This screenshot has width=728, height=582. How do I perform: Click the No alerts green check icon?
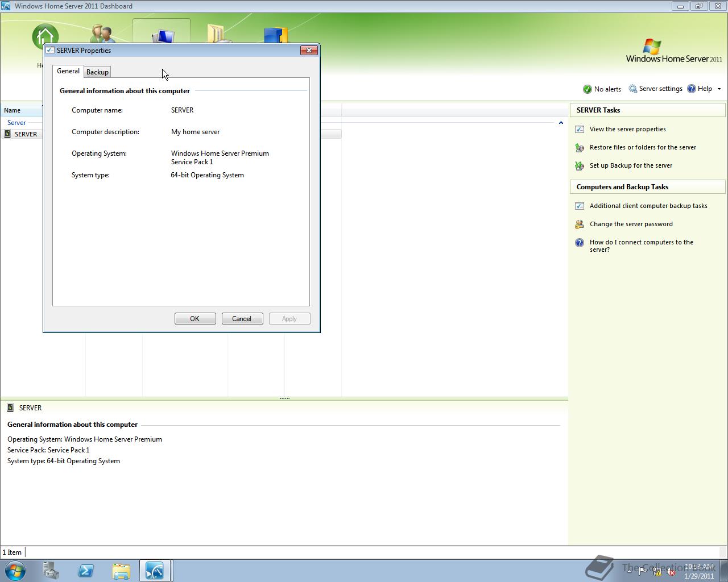(x=588, y=89)
